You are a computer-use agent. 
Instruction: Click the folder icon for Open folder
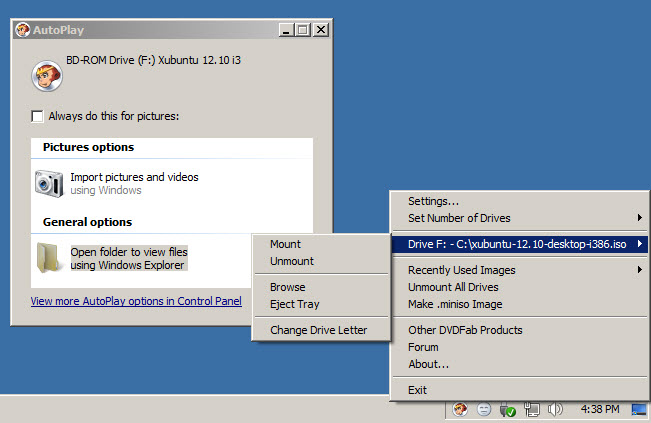pyautogui.click(x=48, y=258)
